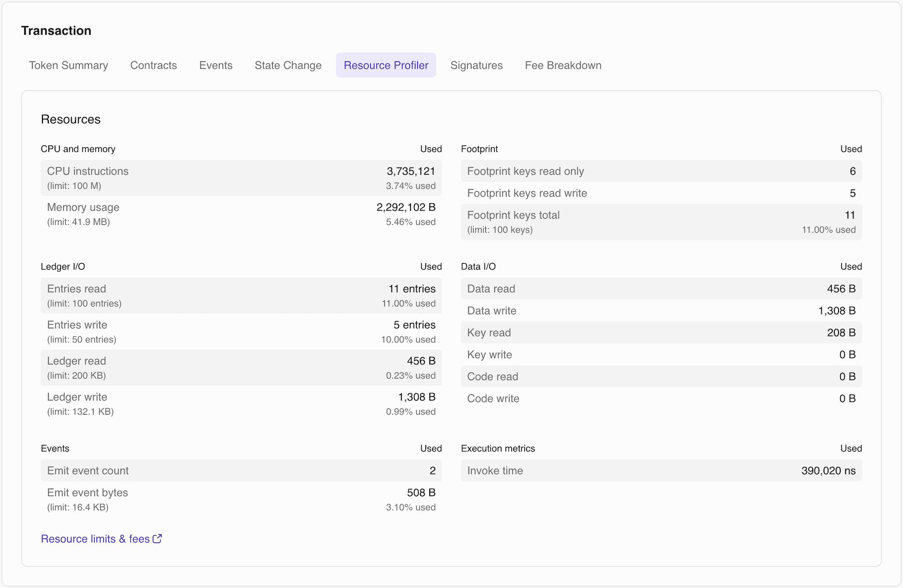The width and height of the screenshot is (903, 588).
Task: Select the Entries read row
Action: (238, 295)
